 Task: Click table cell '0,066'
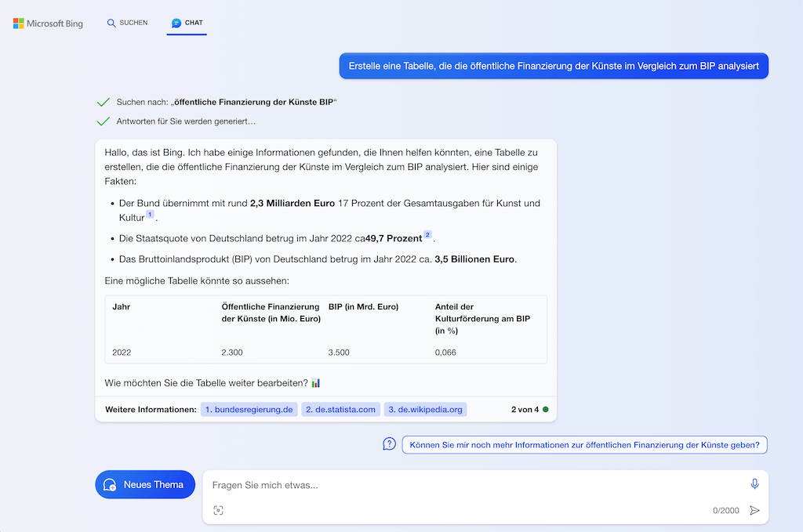pos(445,353)
